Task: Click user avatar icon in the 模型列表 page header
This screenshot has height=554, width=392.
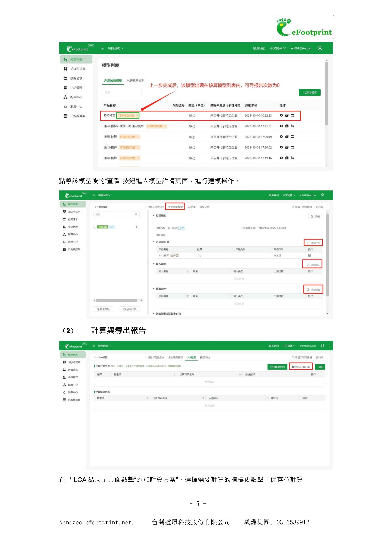Action: pyautogui.click(x=320, y=48)
